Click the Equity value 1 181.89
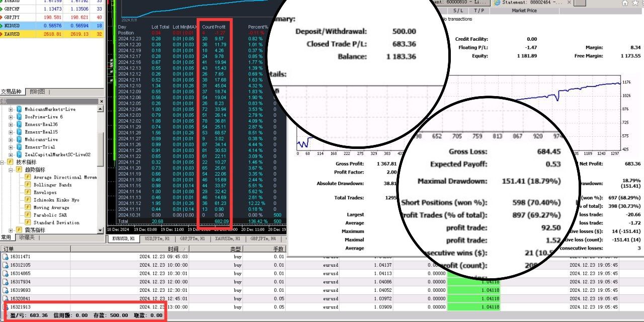This screenshot has width=644, height=322. tap(527, 56)
